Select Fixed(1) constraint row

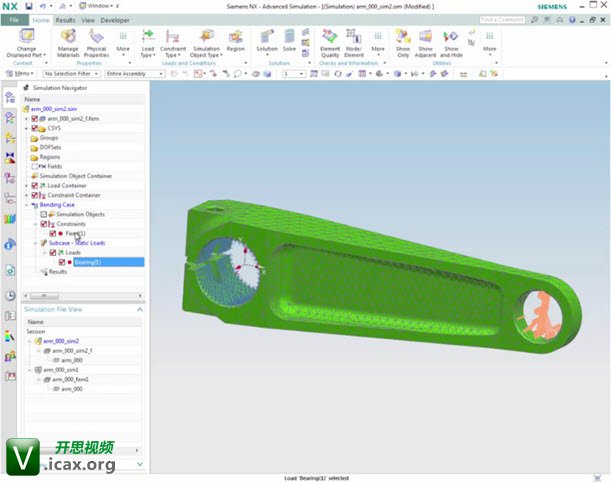[x=75, y=233]
